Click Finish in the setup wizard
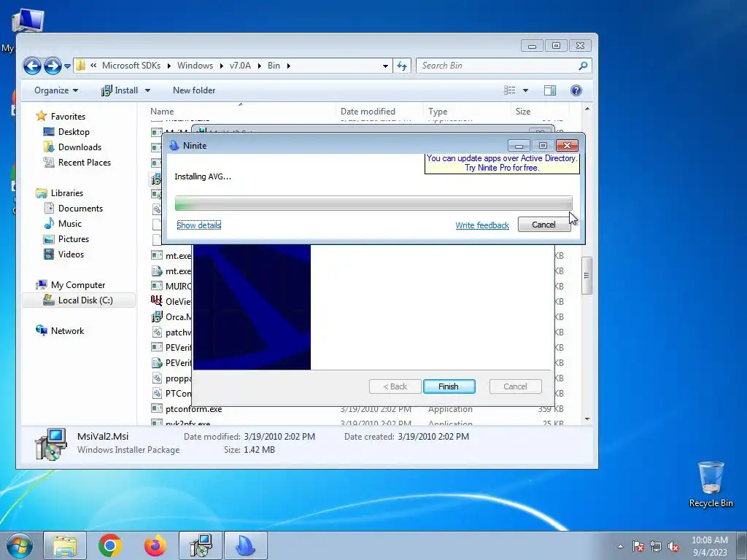 pyautogui.click(x=449, y=386)
